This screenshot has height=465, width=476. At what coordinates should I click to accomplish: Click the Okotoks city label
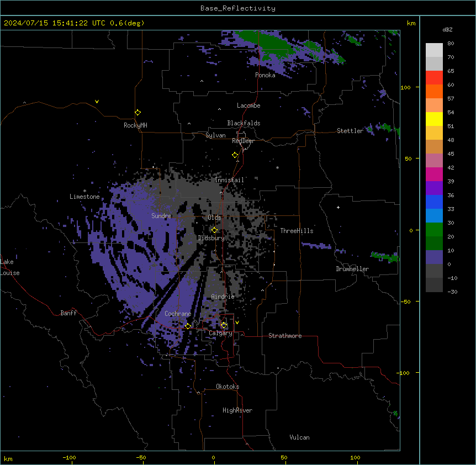[228, 387]
